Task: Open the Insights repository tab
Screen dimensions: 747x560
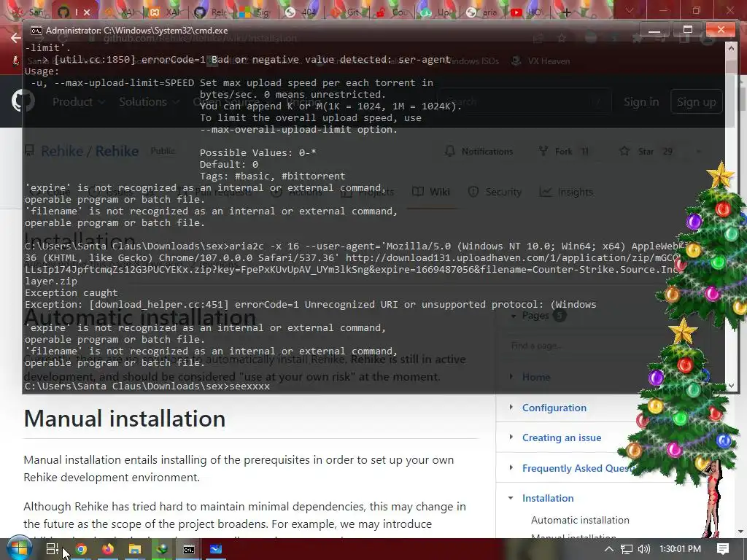Action: [x=566, y=192]
